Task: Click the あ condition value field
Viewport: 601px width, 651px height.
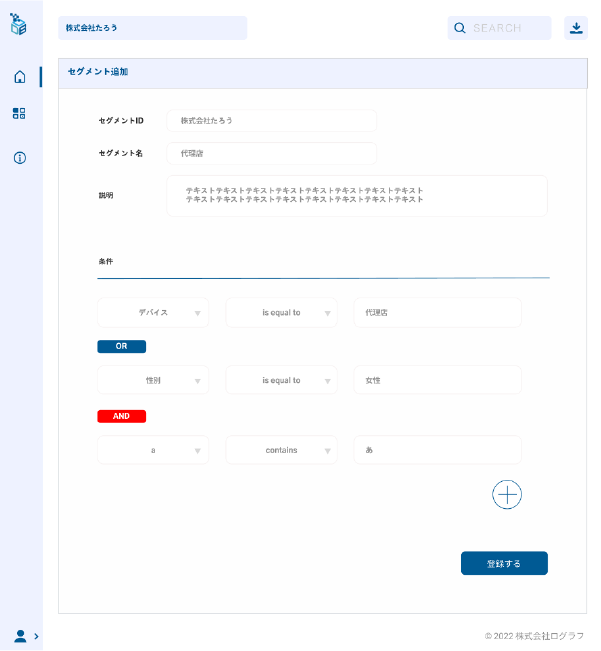Action: click(x=437, y=450)
